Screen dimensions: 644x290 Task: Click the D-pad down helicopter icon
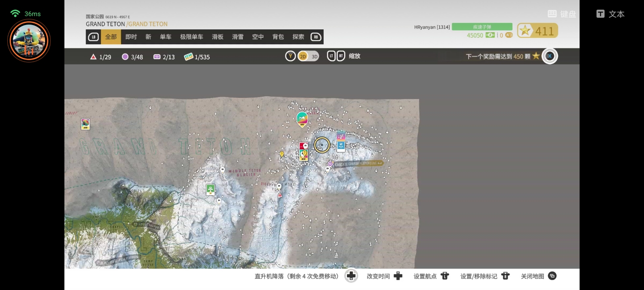[x=351, y=276]
